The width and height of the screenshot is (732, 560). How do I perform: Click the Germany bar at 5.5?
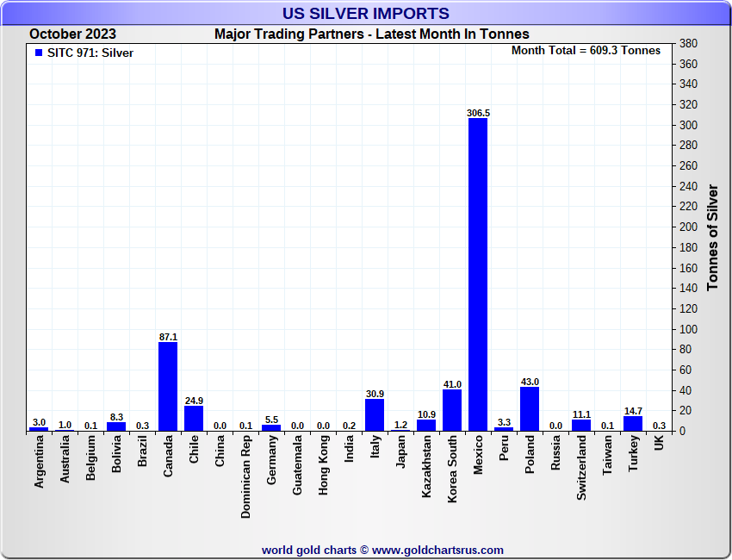coord(271,427)
